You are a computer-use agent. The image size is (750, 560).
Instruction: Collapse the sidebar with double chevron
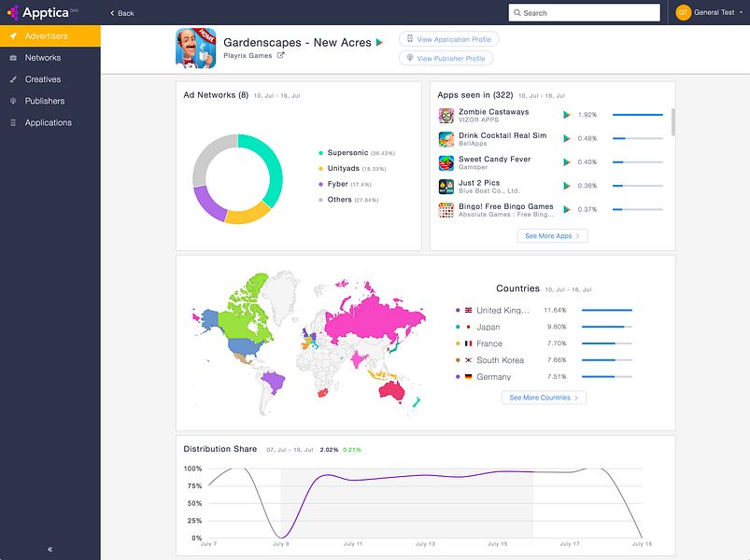point(50,549)
